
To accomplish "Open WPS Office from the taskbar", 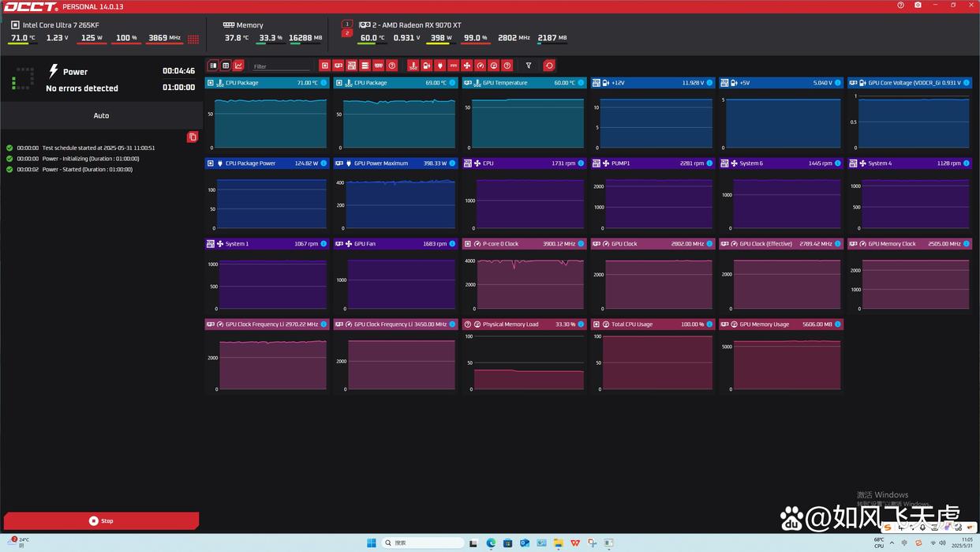I will [x=575, y=543].
